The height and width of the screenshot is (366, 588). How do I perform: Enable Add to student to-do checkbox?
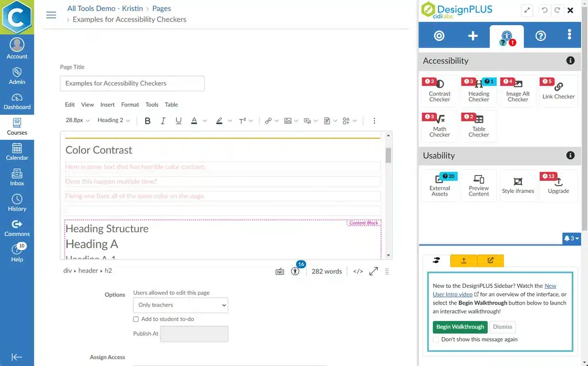tap(136, 319)
